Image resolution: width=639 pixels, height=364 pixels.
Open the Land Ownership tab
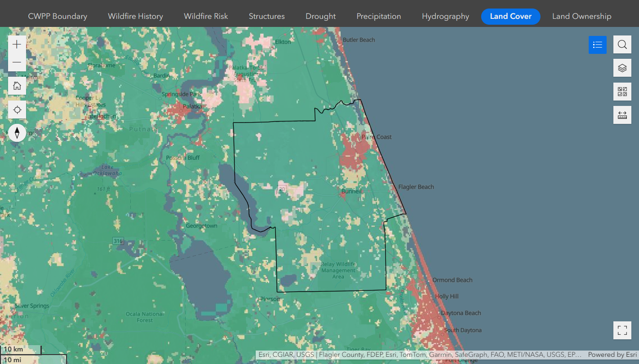[x=581, y=16]
